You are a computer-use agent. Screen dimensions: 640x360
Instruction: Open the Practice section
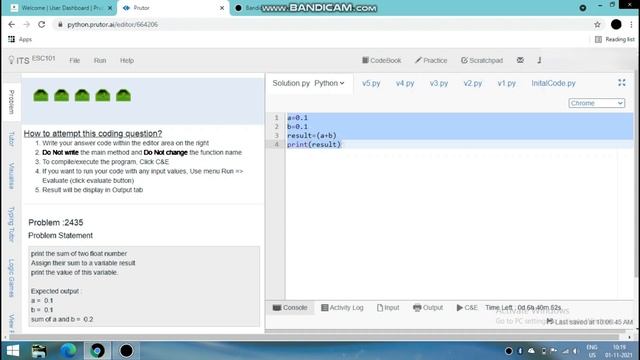(x=431, y=60)
